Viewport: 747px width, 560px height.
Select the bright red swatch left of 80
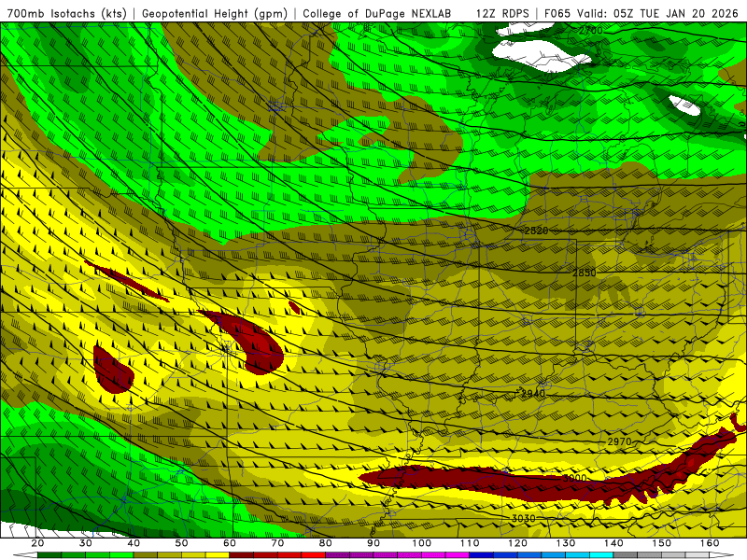coord(314,554)
